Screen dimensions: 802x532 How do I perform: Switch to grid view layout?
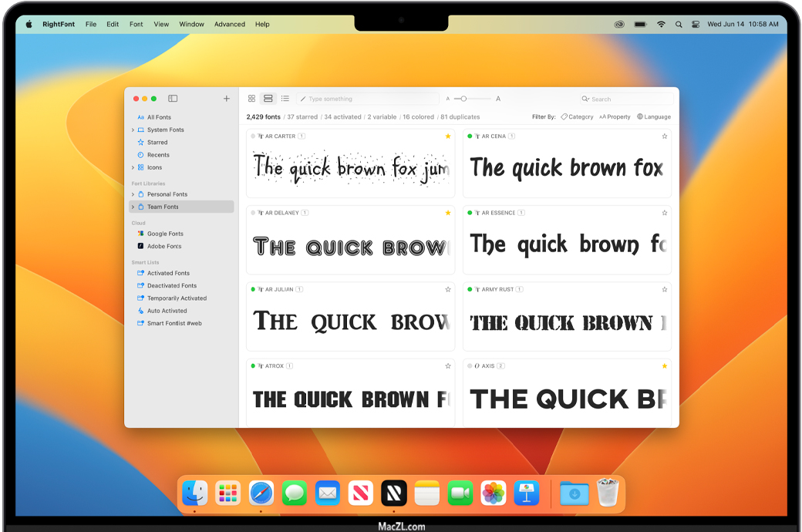[251, 99]
